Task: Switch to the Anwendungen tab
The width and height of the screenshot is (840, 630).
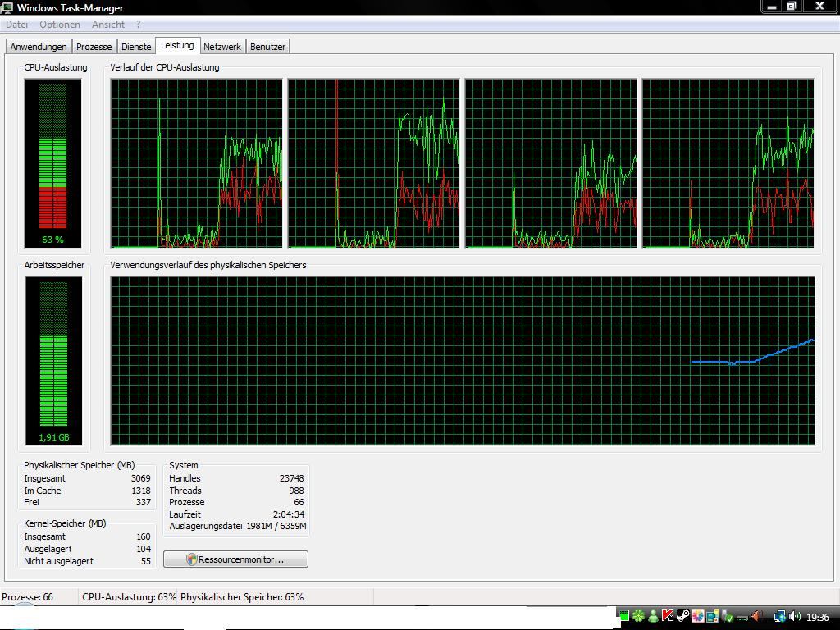Action: (39, 47)
